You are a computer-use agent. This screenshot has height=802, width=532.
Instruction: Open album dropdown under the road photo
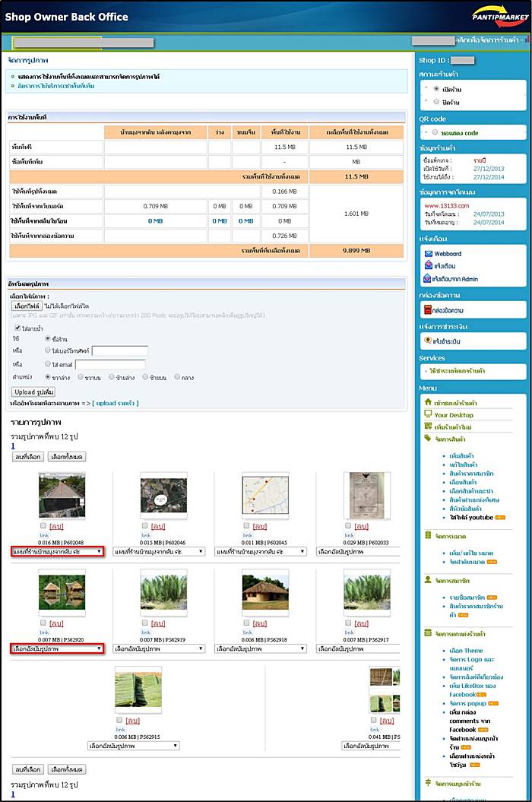(x=57, y=551)
